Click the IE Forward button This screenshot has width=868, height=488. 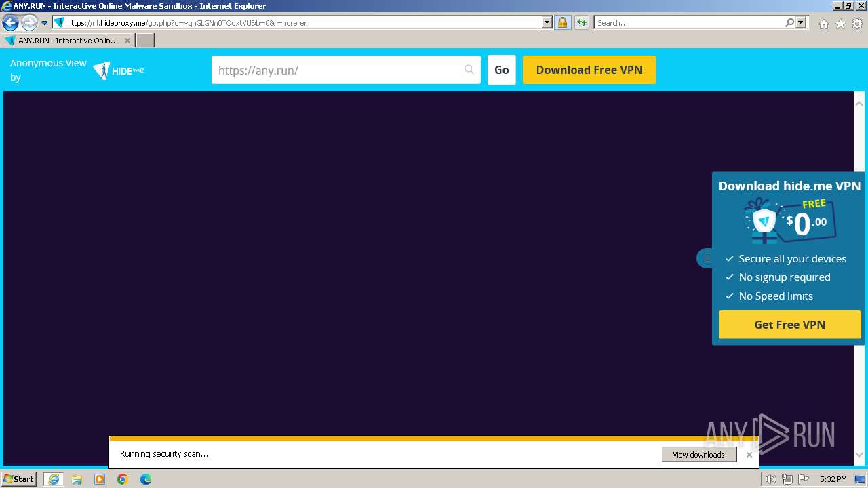tap(29, 23)
